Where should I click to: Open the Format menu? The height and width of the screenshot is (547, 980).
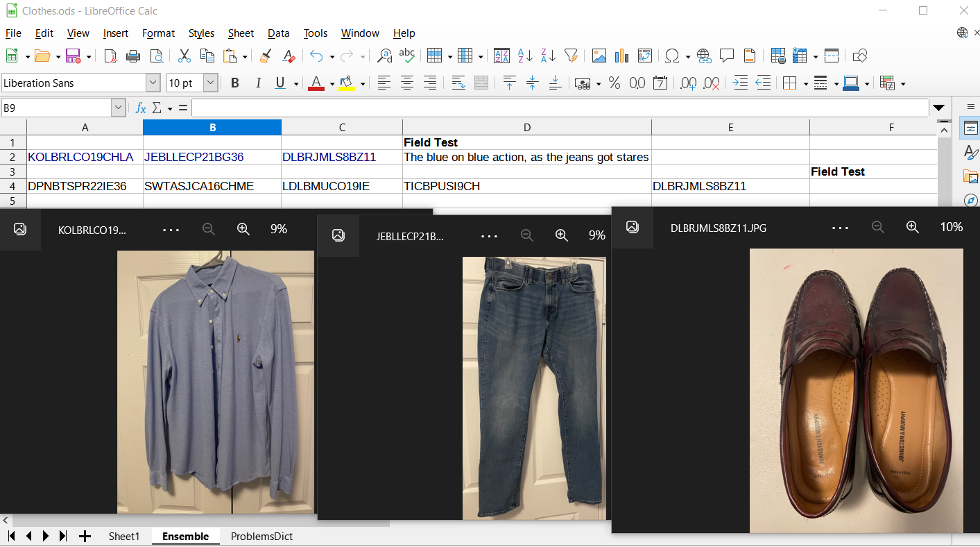click(158, 33)
